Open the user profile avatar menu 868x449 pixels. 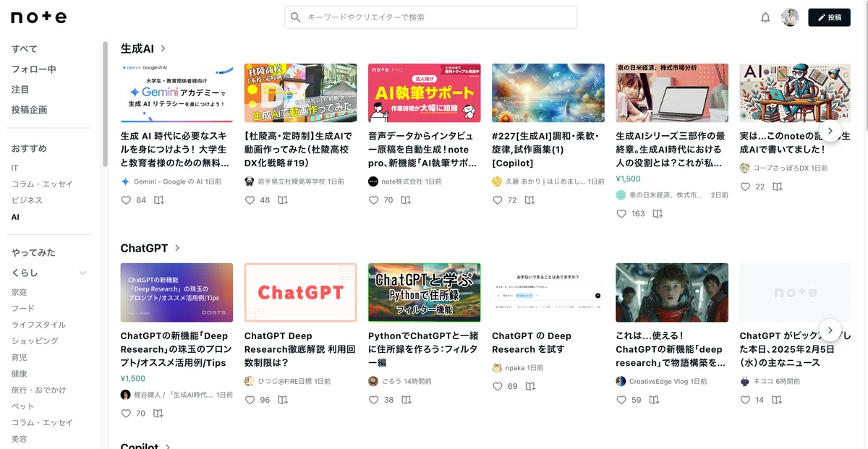click(x=790, y=17)
